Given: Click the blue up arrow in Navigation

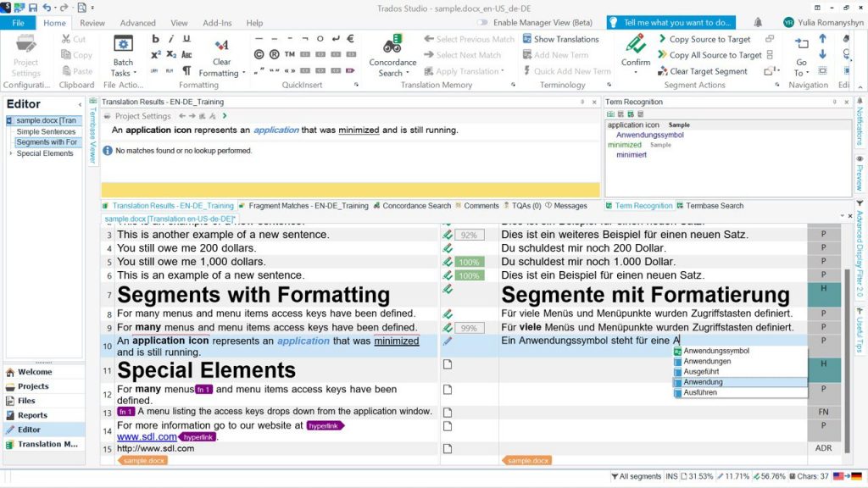Looking at the screenshot, I should [822, 39].
